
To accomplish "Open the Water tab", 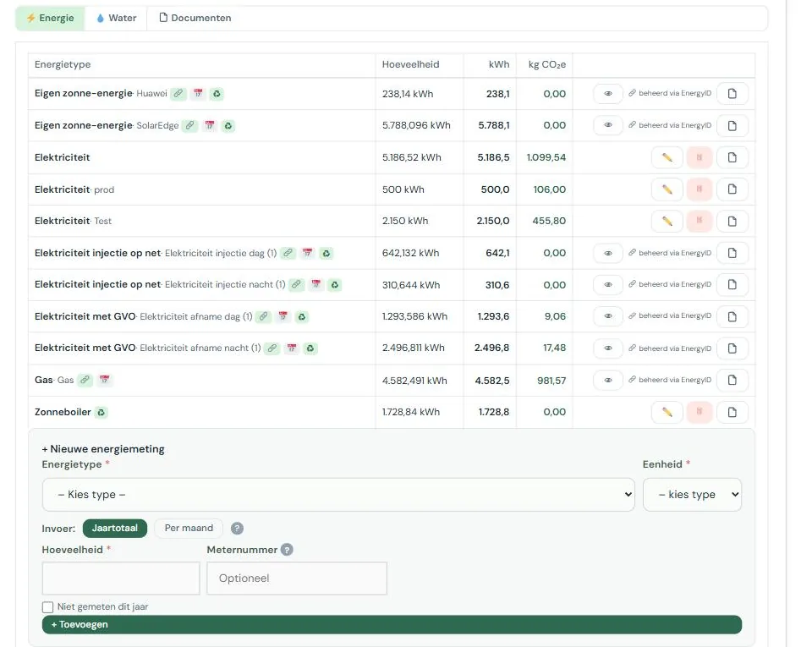I will tap(116, 18).
